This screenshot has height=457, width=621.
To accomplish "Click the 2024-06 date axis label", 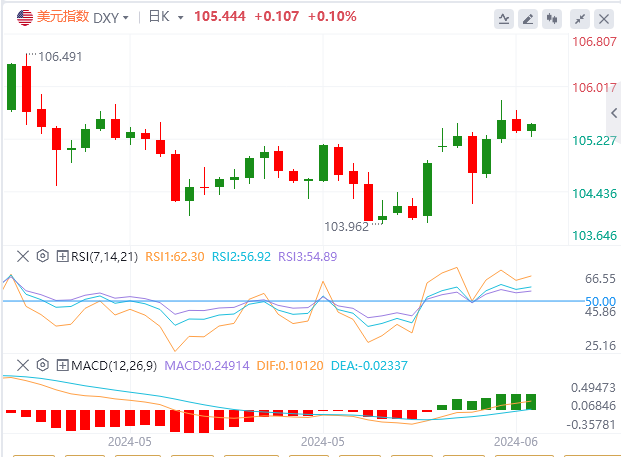I will (x=516, y=442).
